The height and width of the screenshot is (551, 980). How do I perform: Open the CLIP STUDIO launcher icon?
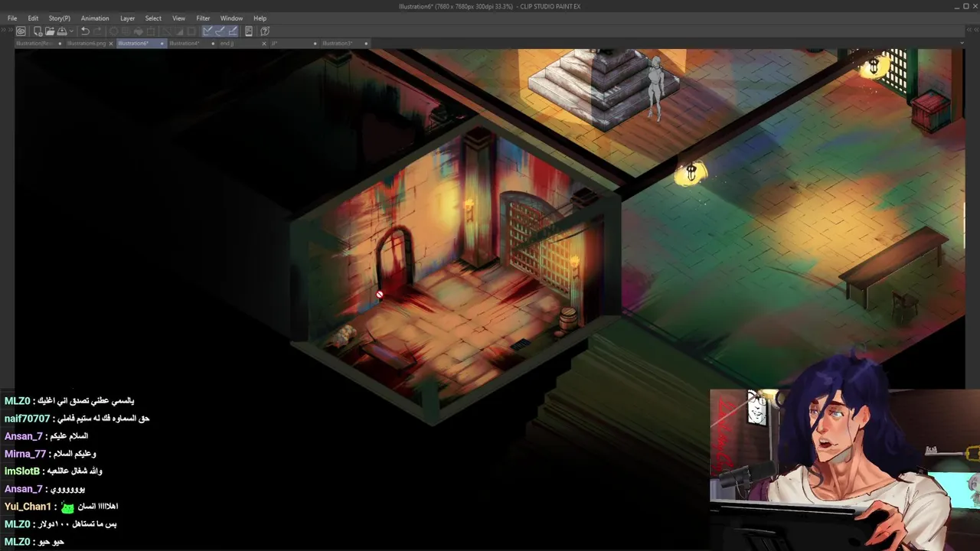pos(21,31)
